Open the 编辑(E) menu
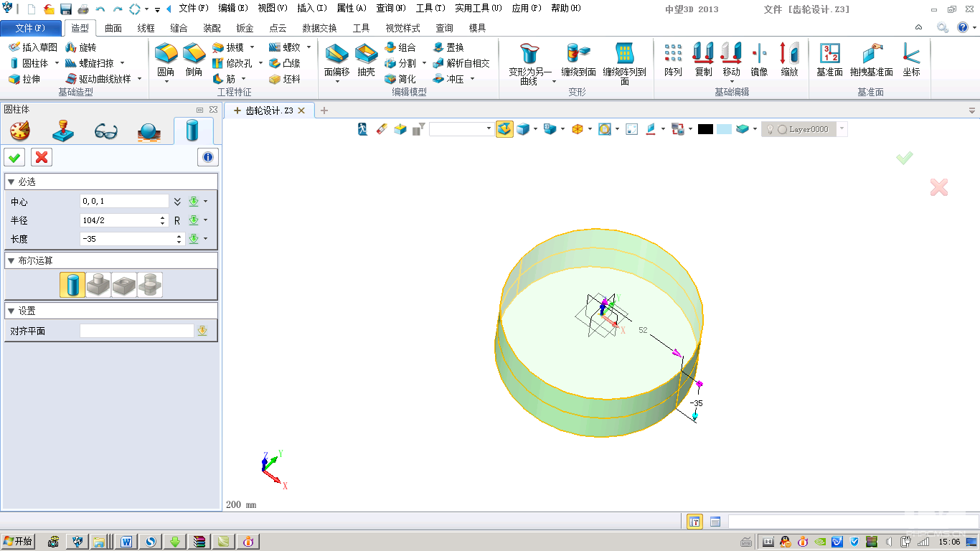Viewport: 980px width, 551px height. [x=233, y=9]
